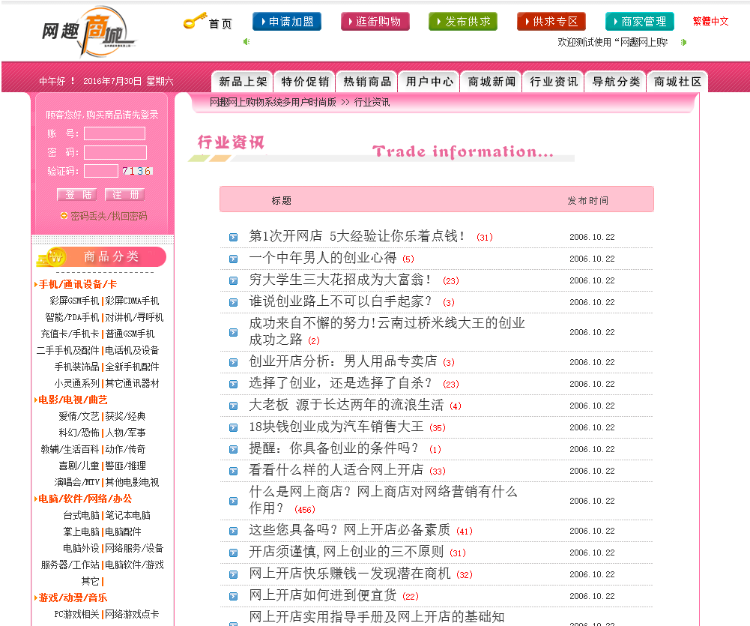
Task: Click the 账号 account input field
Action: coord(115,133)
